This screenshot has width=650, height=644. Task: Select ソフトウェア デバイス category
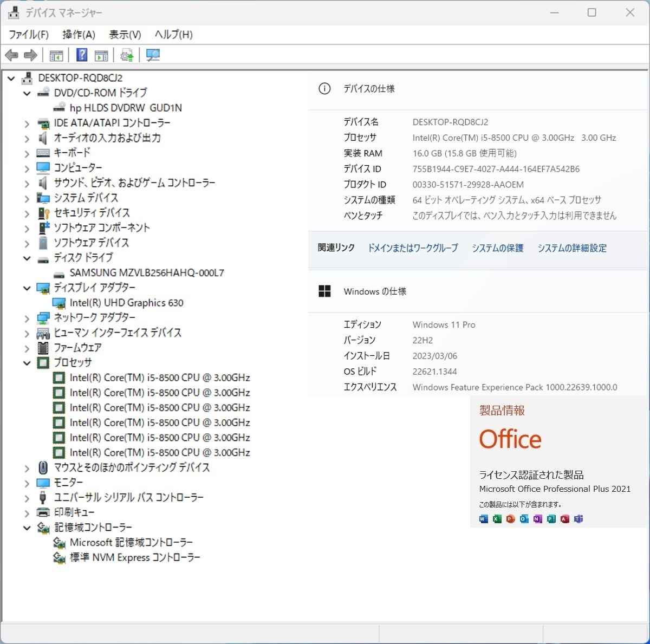(x=92, y=243)
